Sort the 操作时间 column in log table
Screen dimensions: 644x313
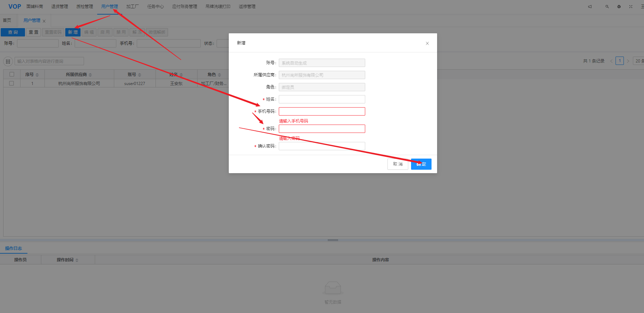click(x=77, y=260)
